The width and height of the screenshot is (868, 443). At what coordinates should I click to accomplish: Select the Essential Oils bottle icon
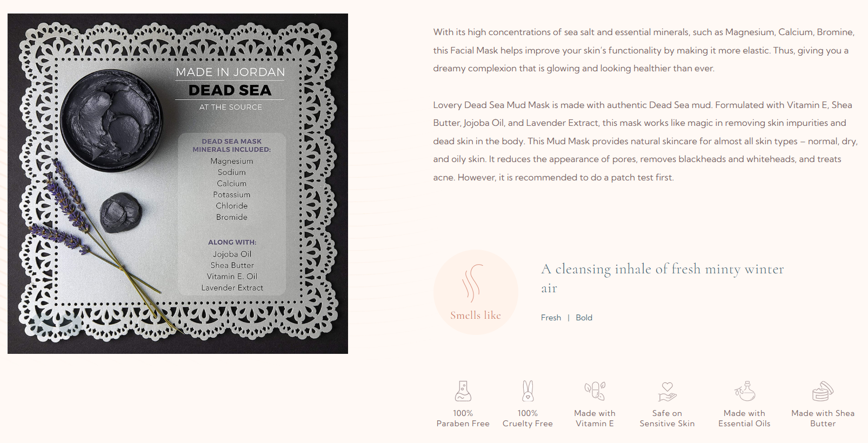pyautogui.click(x=744, y=391)
